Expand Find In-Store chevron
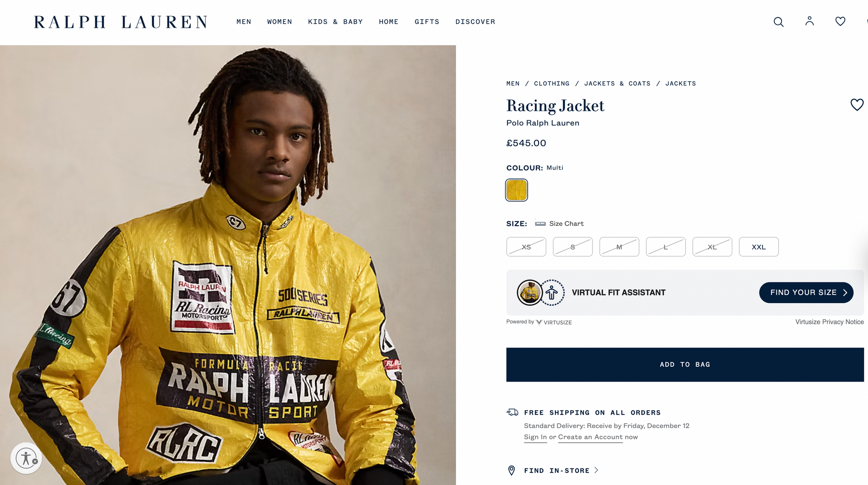Viewport: 868px width, 485px height. coord(596,470)
